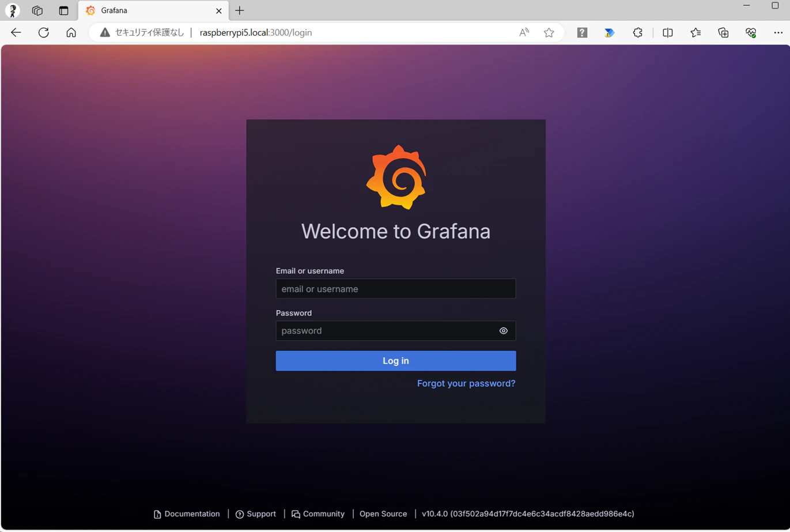Open the Open Source footer link
Screen dimensions: 790x532
(x=383, y=514)
